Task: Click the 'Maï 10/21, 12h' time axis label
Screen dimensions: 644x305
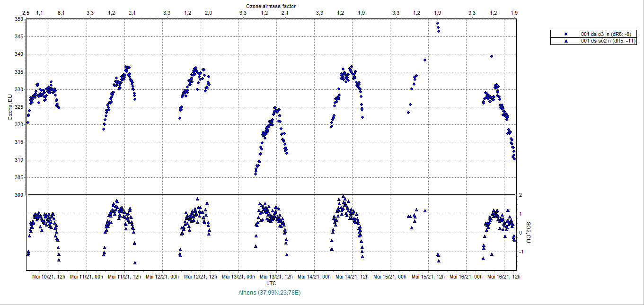Action: point(48,277)
